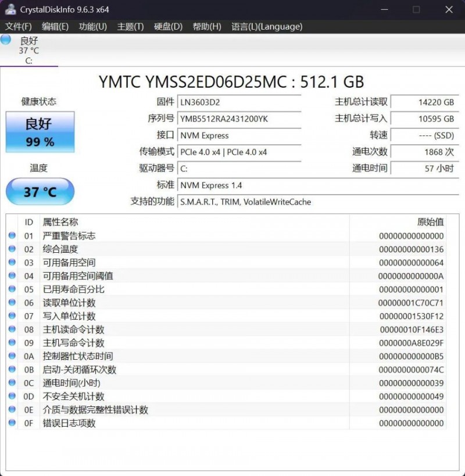Screen dimensions: 465x476
Task: Click the round health indicator above the C: tab
Action: pos(6,40)
